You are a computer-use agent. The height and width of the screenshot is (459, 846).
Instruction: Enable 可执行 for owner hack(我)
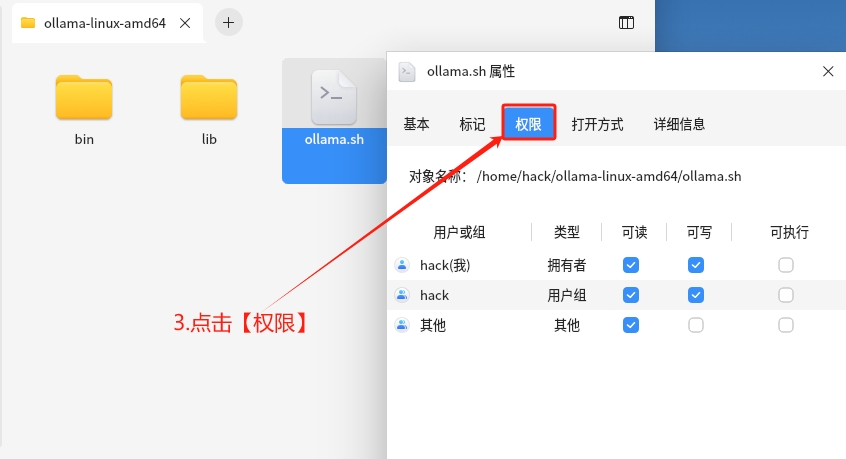786,265
